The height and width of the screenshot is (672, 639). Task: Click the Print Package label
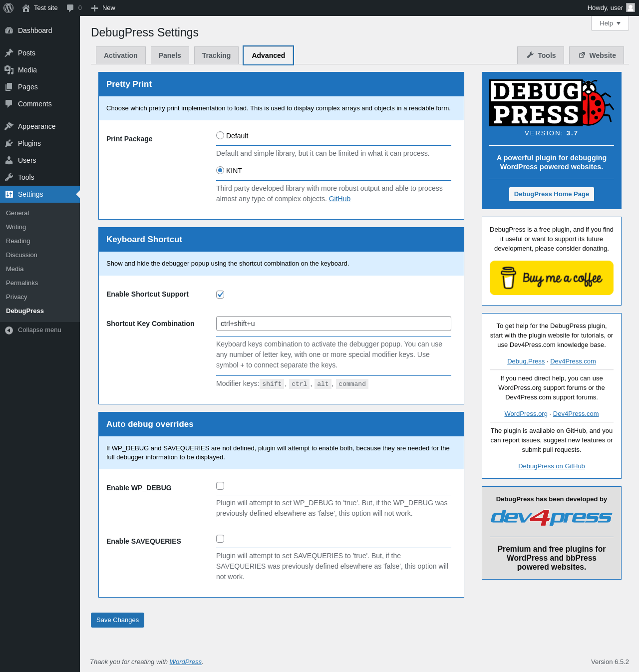(129, 139)
